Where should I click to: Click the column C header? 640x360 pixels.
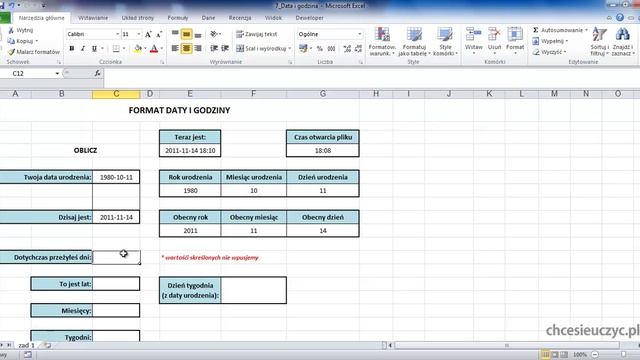tap(116, 94)
